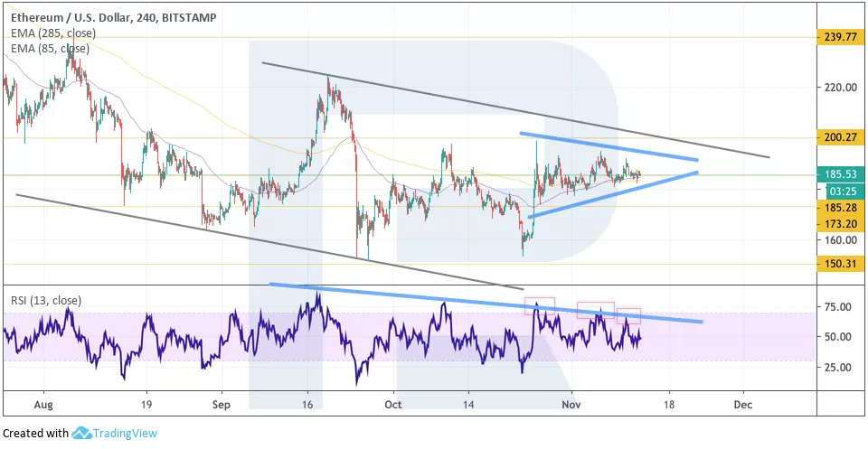Screen dimensions: 868x449
Task: Click the first red box on RSI
Action: click(x=540, y=305)
